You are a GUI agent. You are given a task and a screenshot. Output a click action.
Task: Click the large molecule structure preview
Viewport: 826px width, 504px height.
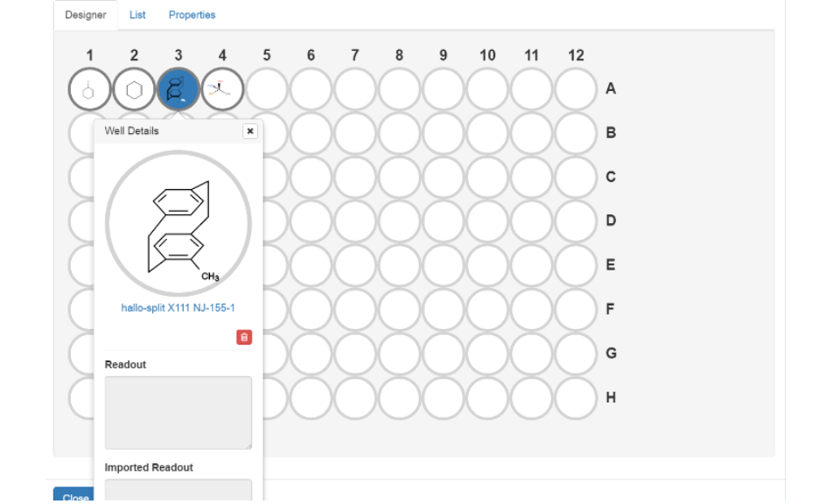(x=178, y=224)
